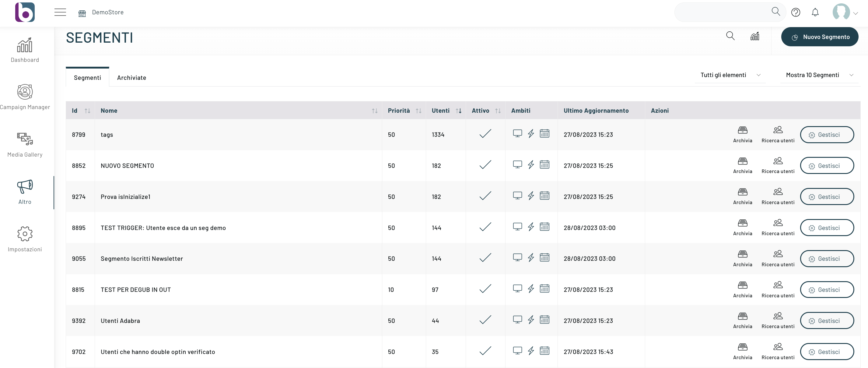Search users for Utenti Adabra segment
This screenshot has height=368, width=868.
point(778,321)
